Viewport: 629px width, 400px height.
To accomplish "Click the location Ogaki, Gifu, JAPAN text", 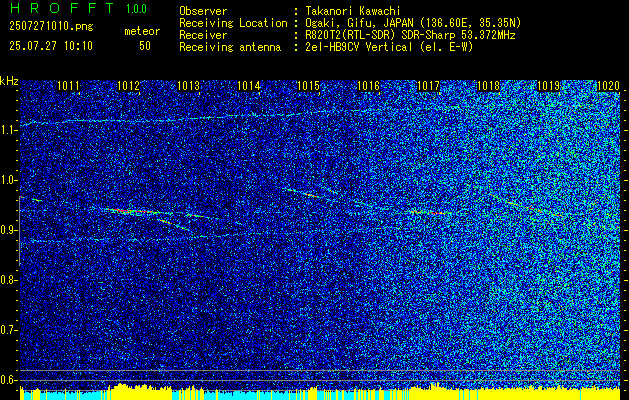I will click(413, 23).
